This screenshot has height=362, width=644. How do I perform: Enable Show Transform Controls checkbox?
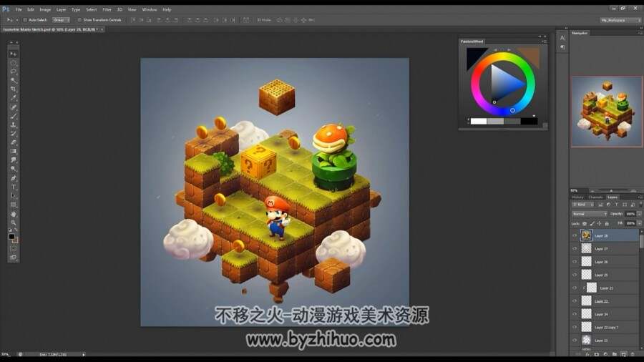(x=79, y=20)
